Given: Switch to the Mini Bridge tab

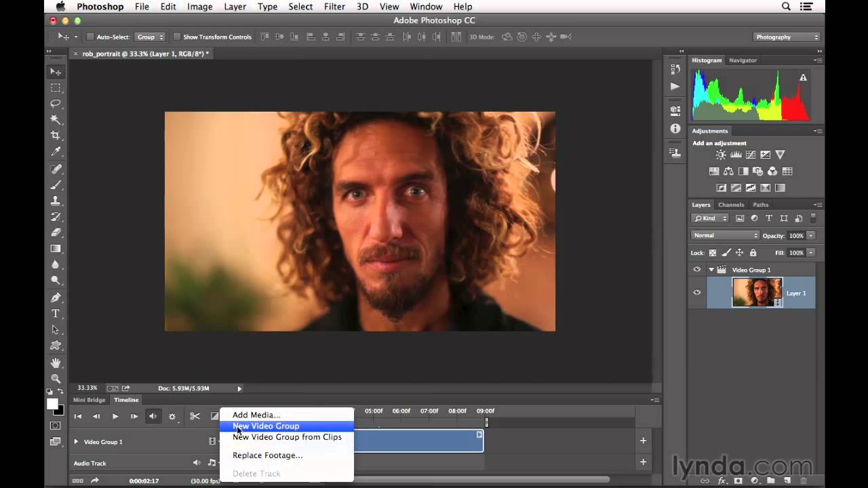Looking at the screenshot, I should pyautogui.click(x=90, y=400).
